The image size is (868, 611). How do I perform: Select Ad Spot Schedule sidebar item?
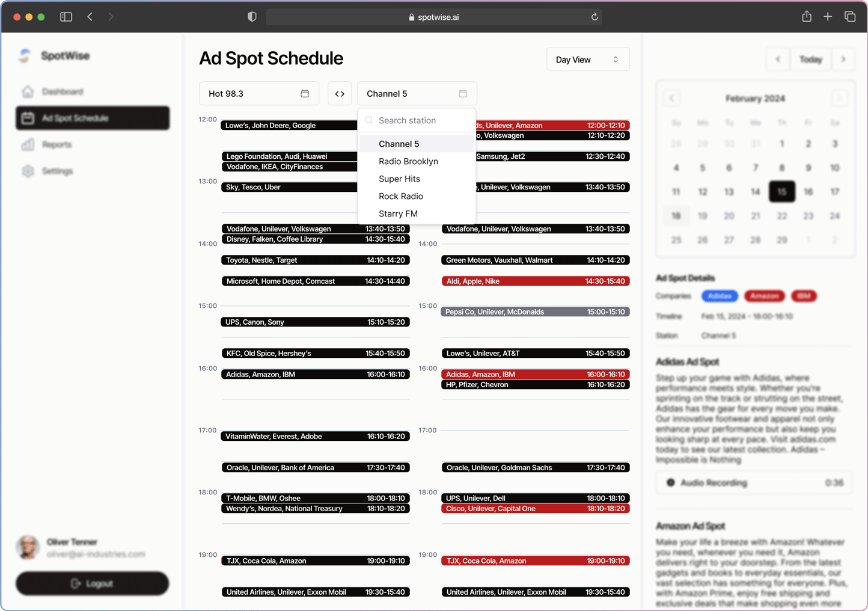coord(93,118)
